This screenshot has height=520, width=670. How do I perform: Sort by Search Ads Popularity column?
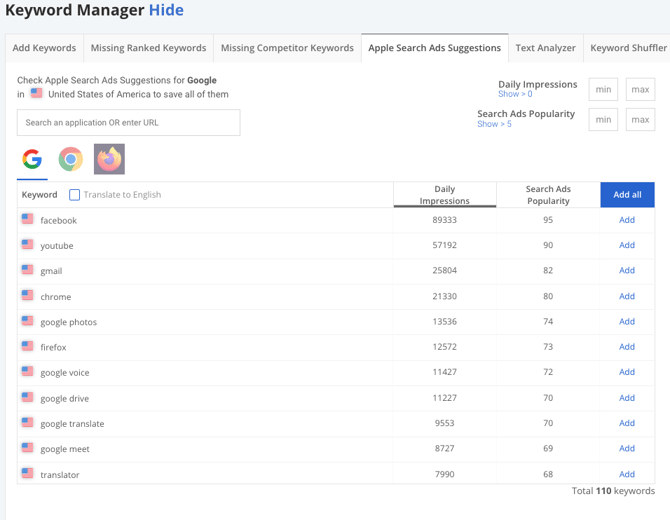tap(548, 195)
